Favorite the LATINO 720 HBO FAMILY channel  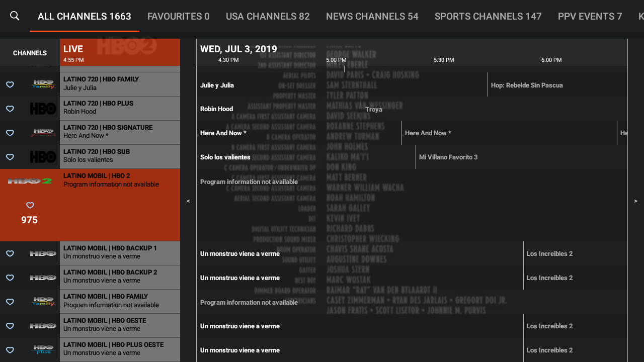[10, 84]
